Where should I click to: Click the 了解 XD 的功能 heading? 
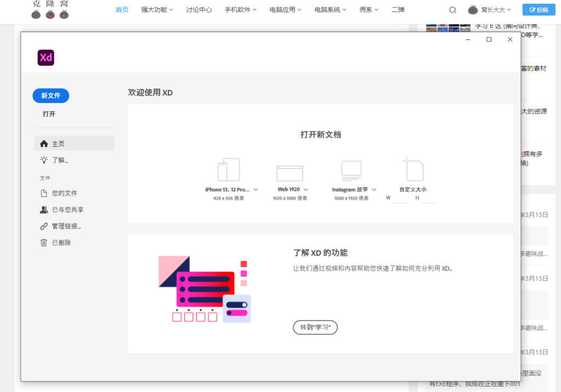(x=320, y=253)
